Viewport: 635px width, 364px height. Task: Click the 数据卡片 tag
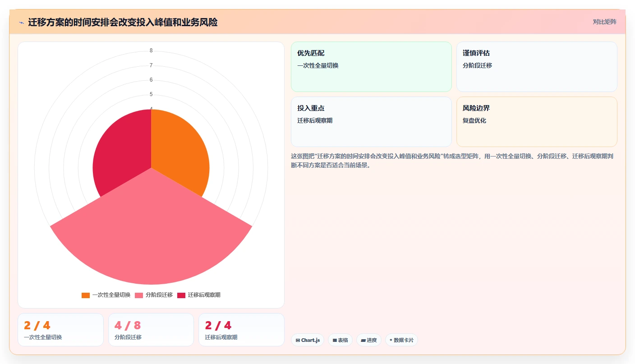(x=401, y=340)
